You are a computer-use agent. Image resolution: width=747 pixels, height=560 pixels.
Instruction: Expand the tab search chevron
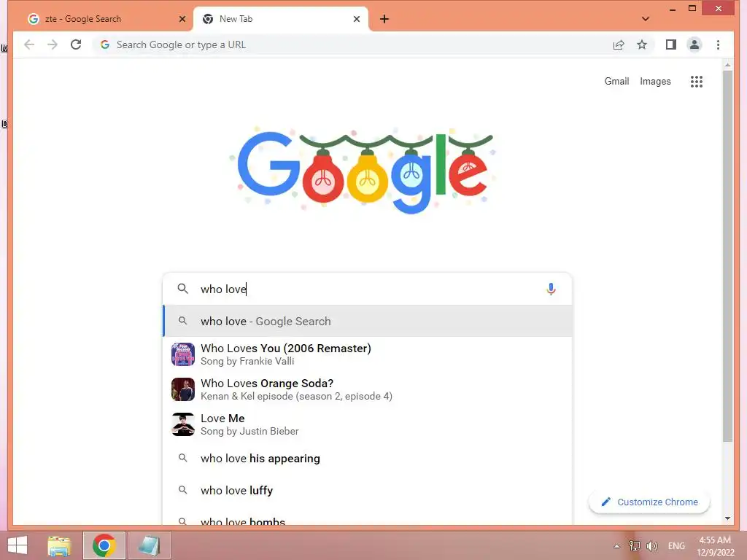646,19
